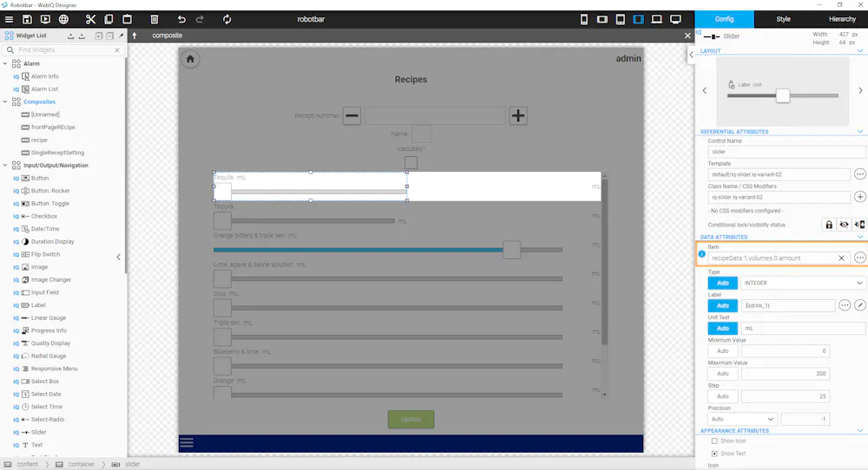Launch the runtime preview icon
Viewport: 868px width, 470px height.
point(45,19)
